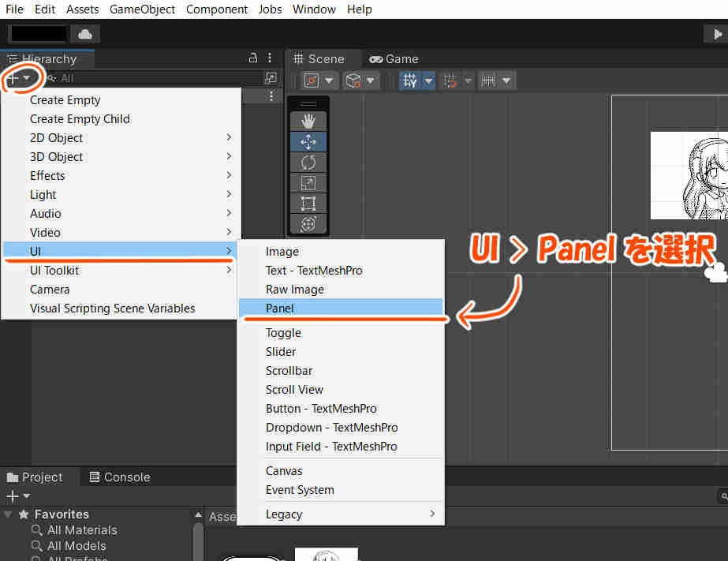Expand the 2D Object submenu

pyautogui.click(x=121, y=138)
